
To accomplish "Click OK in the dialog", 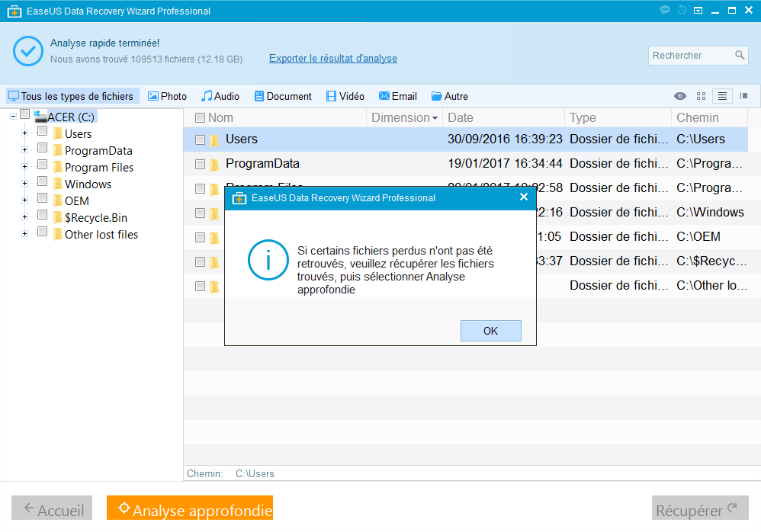I will tap(490, 331).
